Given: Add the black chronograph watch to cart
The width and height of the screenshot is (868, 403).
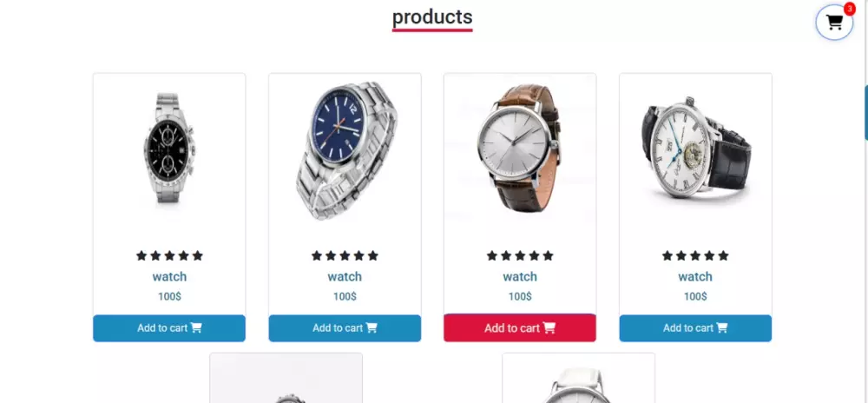Looking at the screenshot, I should (x=169, y=328).
